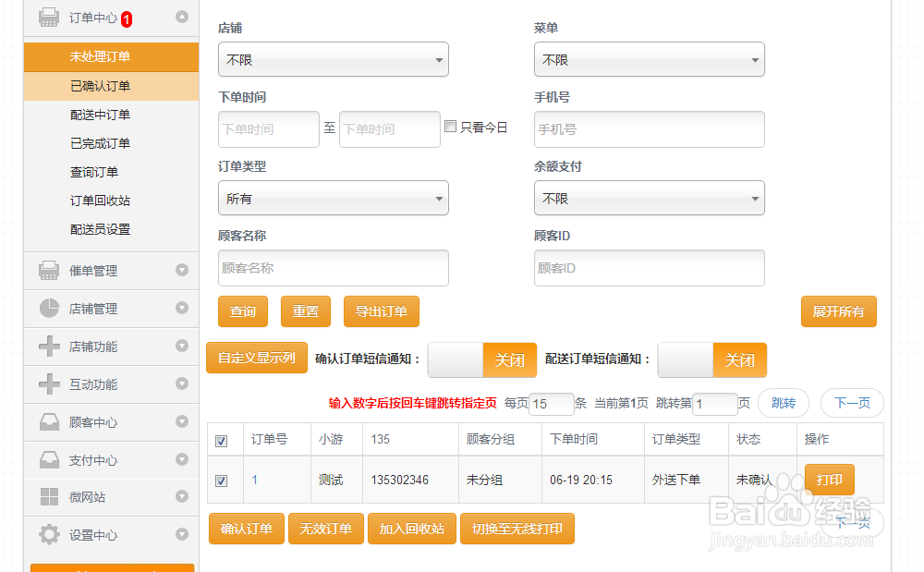Click the 自定义显示列 button

point(256,358)
